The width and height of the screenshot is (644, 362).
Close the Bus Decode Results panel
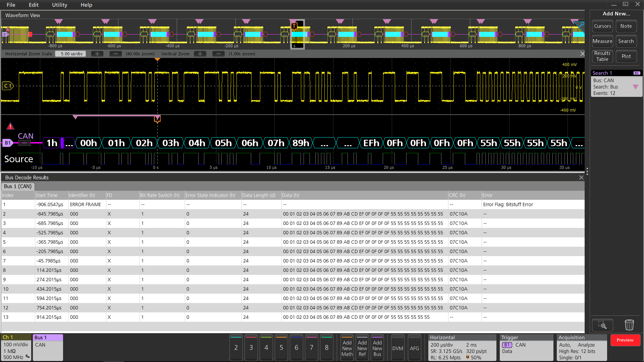(x=581, y=177)
